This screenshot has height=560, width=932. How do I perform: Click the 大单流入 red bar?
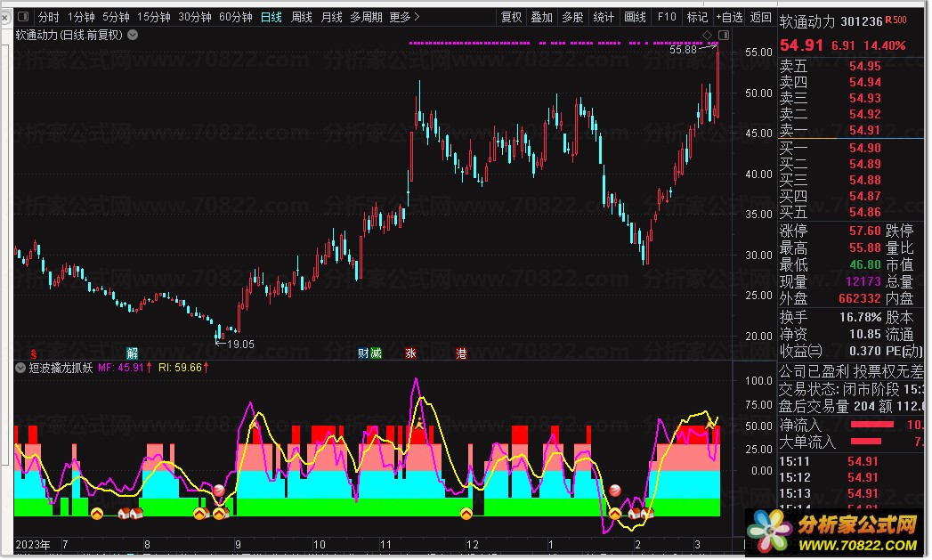867,441
